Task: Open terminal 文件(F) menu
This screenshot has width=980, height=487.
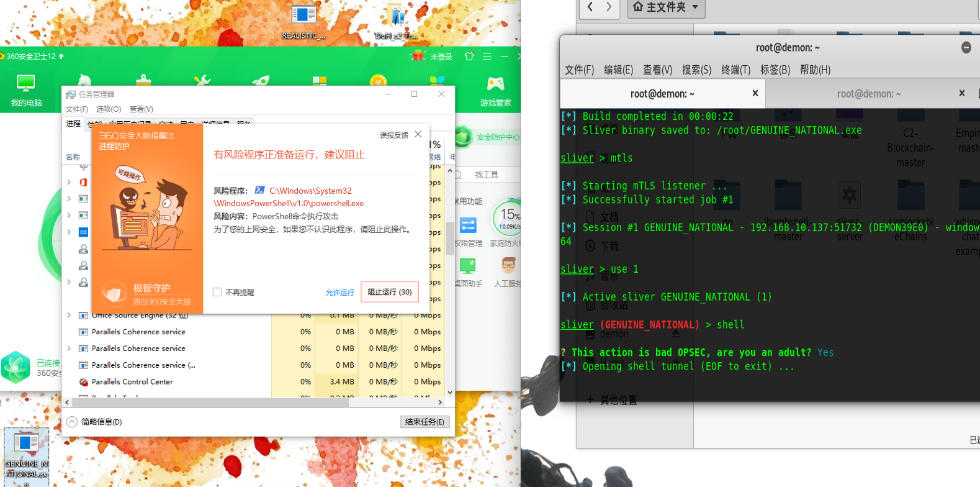Action: (580, 70)
